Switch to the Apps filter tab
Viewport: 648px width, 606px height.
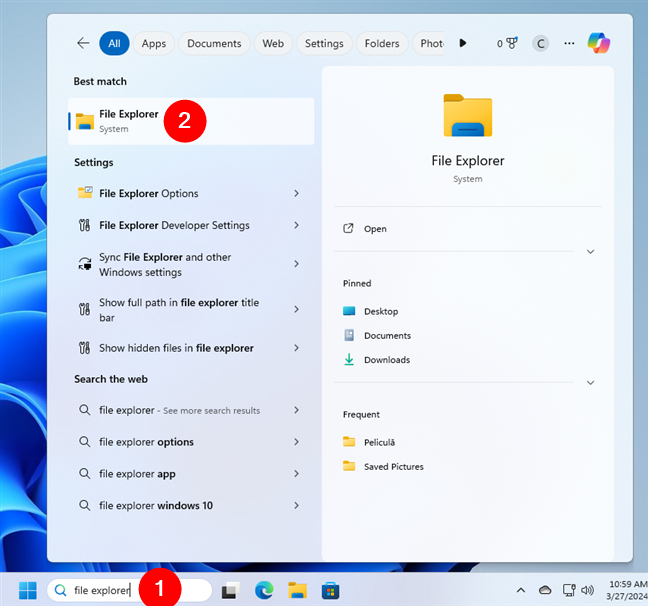click(154, 43)
